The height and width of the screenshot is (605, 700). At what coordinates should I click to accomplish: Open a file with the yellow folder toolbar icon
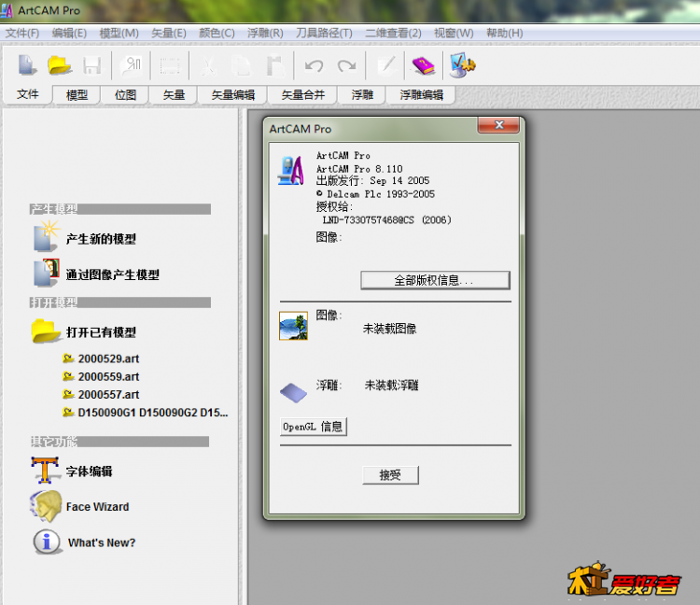(60, 65)
